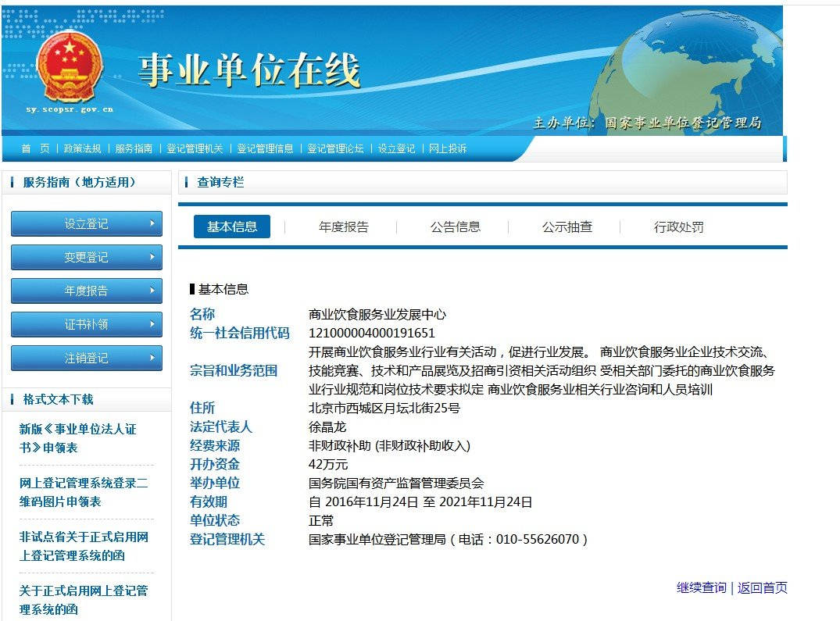Click the national emblem logo
The width and height of the screenshot is (840, 621).
[71, 69]
